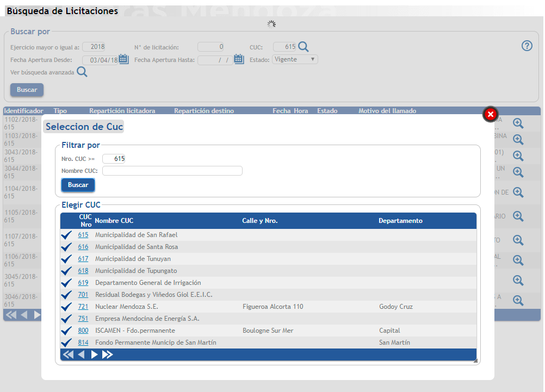The width and height of the screenshot is (545, 392).
Task: Open the Estado dropdown showing Vigente
Action: pos(295,59)
